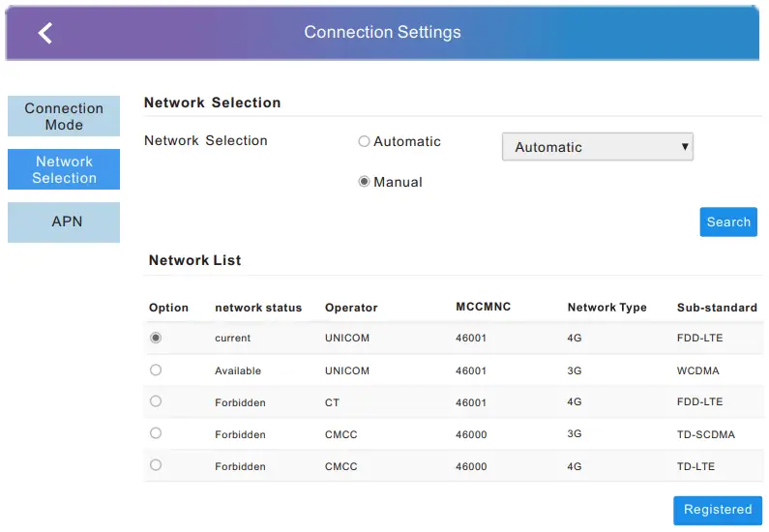
Task: Select the CMCC TD-SCDMA network radio
Action: click(156, 433)
